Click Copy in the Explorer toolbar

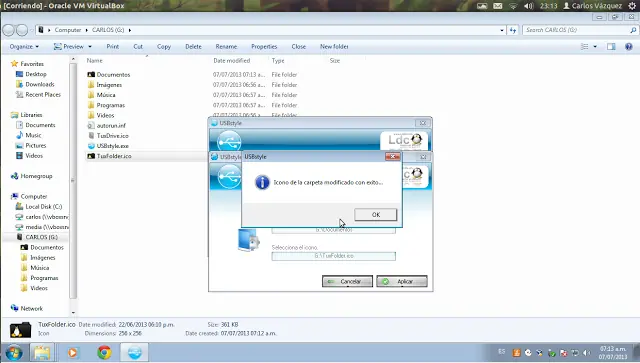click(x=164, y=47)
